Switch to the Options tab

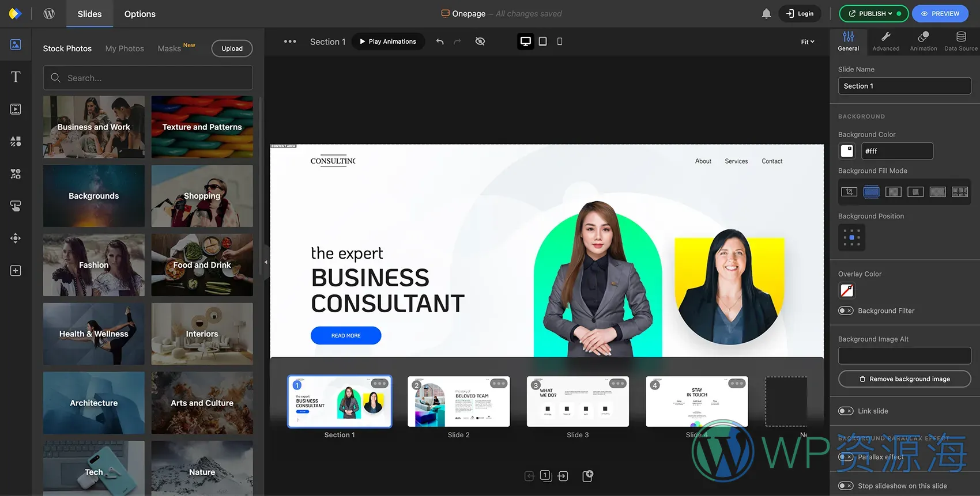[x=140, y=14]
